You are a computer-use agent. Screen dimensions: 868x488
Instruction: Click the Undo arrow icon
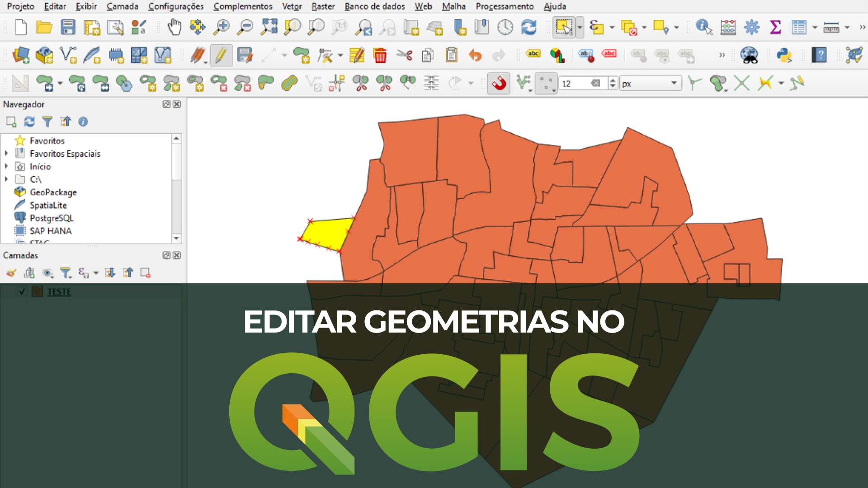[475, 55]
